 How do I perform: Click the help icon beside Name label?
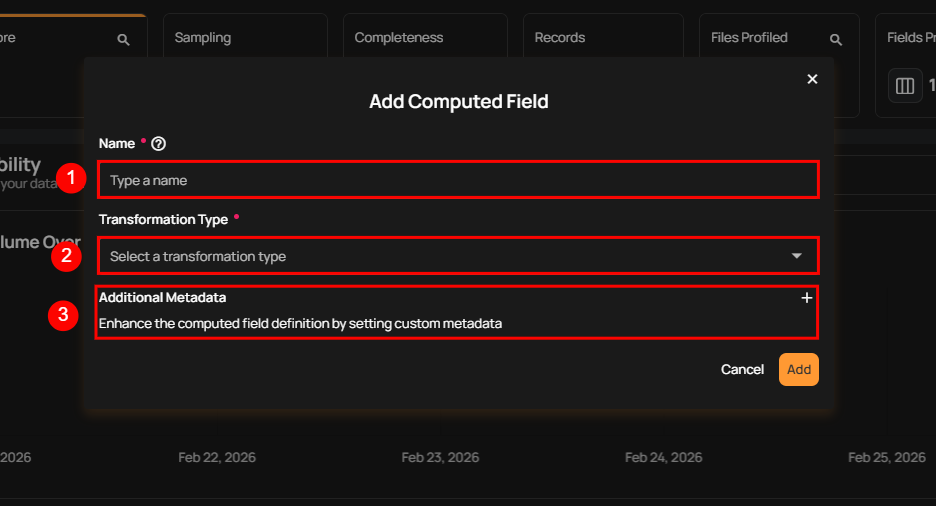click(158, 144)
